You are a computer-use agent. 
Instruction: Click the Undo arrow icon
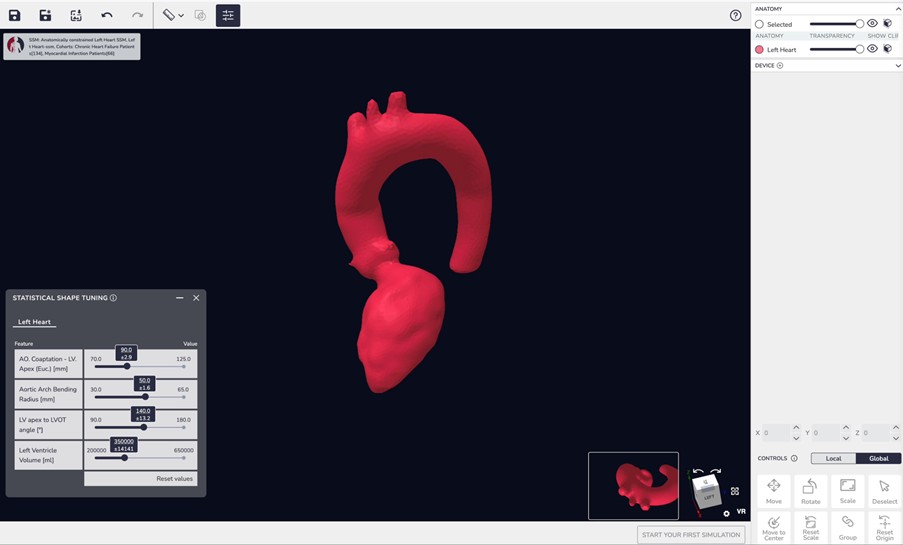tap(107, 15)
